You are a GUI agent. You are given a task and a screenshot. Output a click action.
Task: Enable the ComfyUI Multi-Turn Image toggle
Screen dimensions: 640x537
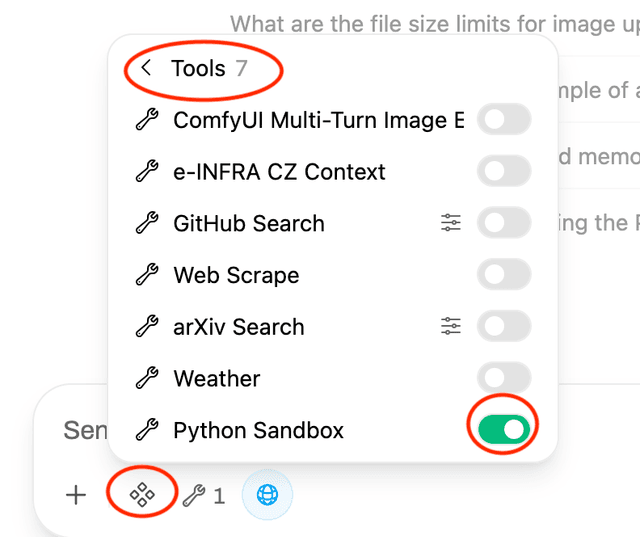(503, 120)
